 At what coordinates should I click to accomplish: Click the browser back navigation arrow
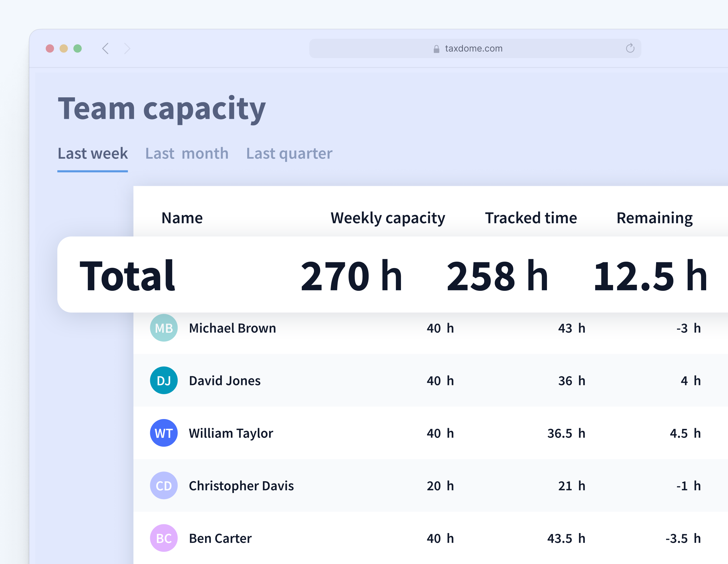(106, 49)
